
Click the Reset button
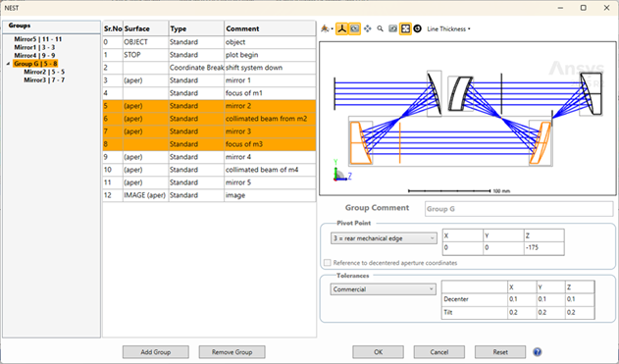[x=500, y=352]
